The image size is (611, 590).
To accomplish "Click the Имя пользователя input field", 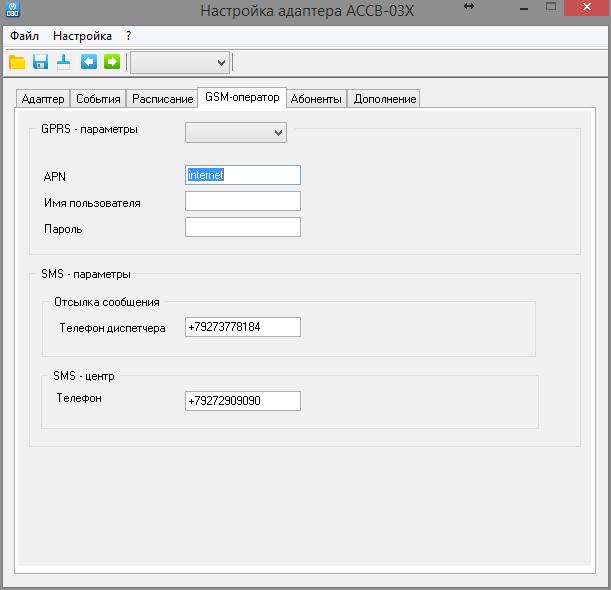I will point(243,201).
